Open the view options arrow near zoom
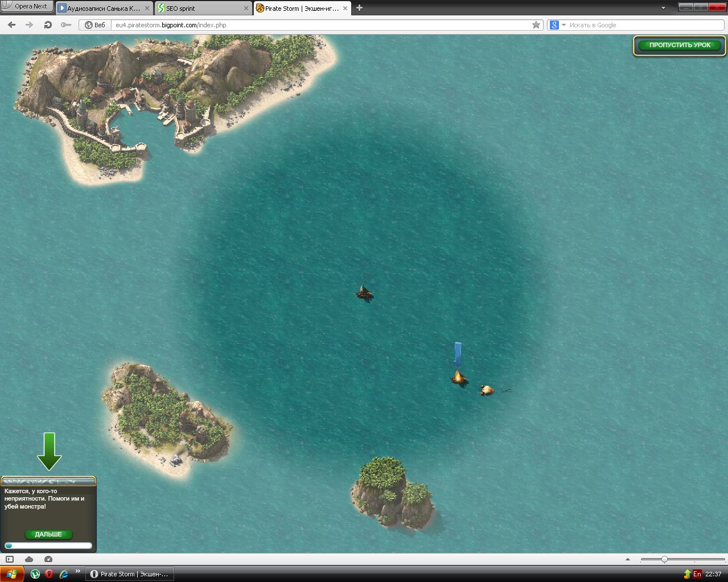728x582 pixels. tap(628, 559)
